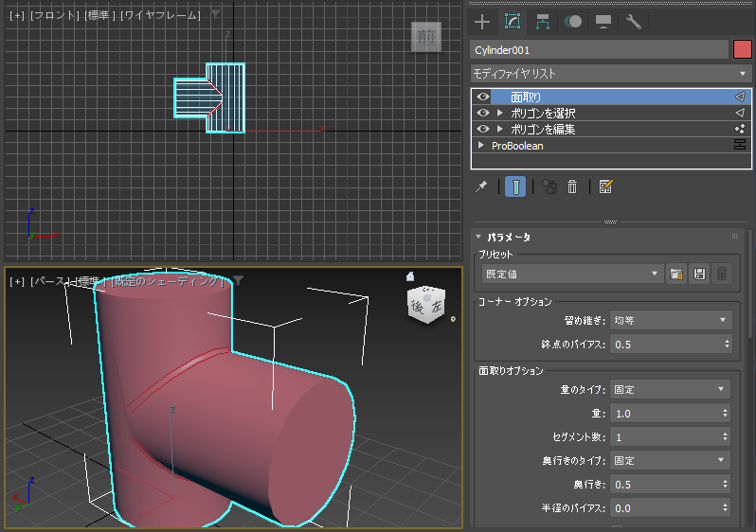Image resolution: width=756 pixels, height=532 pixels.
Task: Click the command panel vertical scrollbar
Action: tap(752, 284)
